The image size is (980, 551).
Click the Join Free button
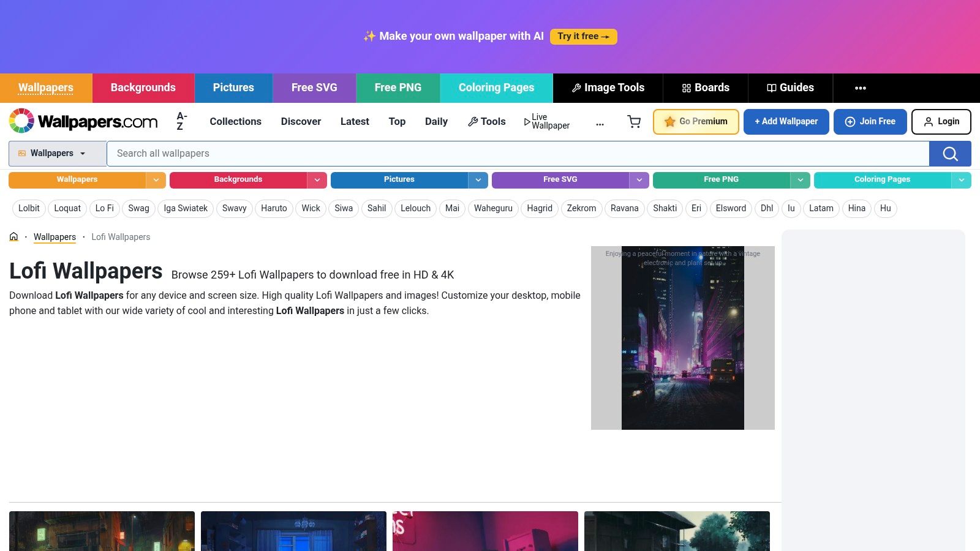870,122
